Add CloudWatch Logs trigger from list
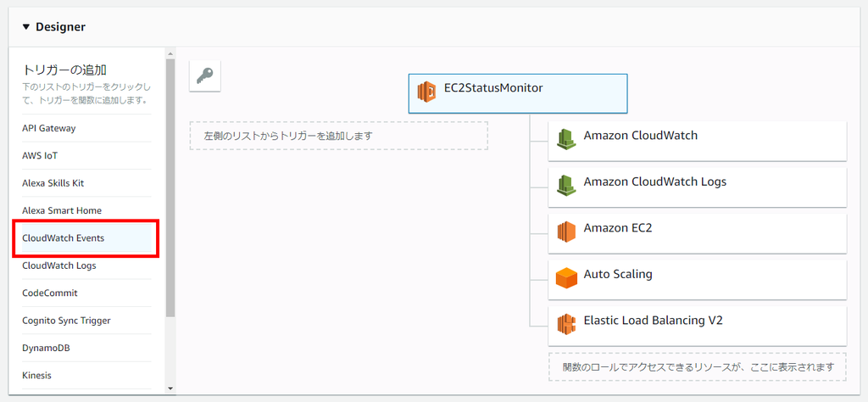This screenshot has width=868, height=402. click(x=59, y=265)
